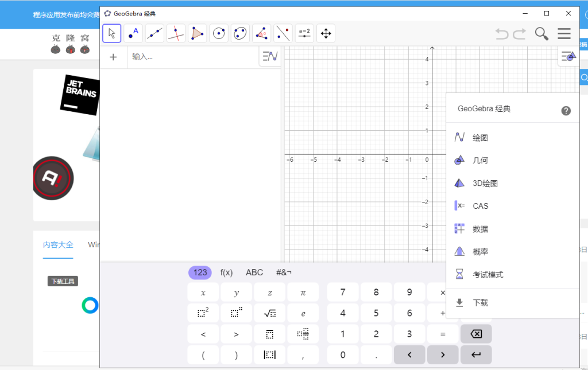Click the Undo arrow
588x370 pixels.
(502, 34)
